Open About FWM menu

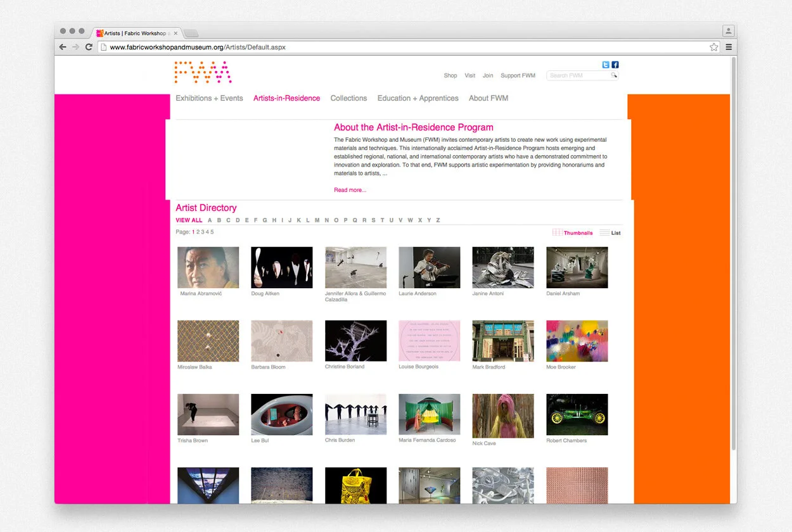(489, 98)
